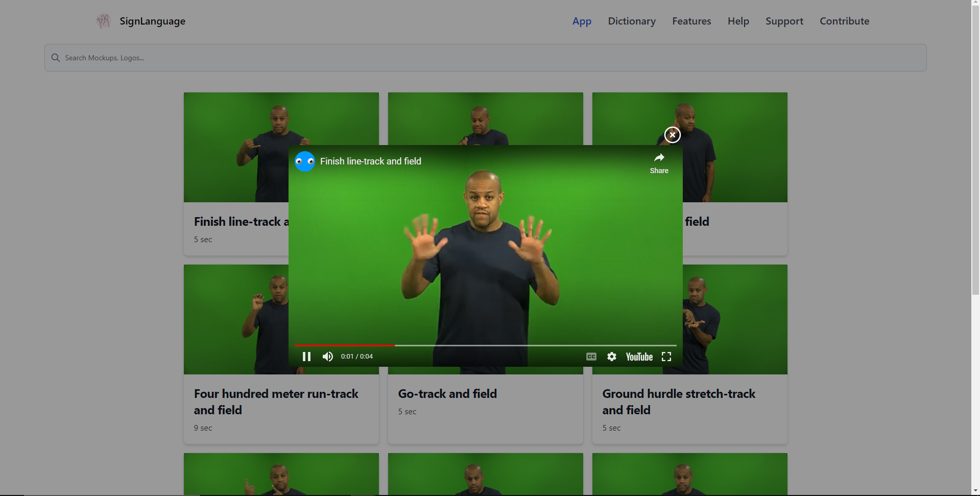Click the channel avatar in the video player
The width and height of the screenshot is (980, 496).
[x=305, y=161]
